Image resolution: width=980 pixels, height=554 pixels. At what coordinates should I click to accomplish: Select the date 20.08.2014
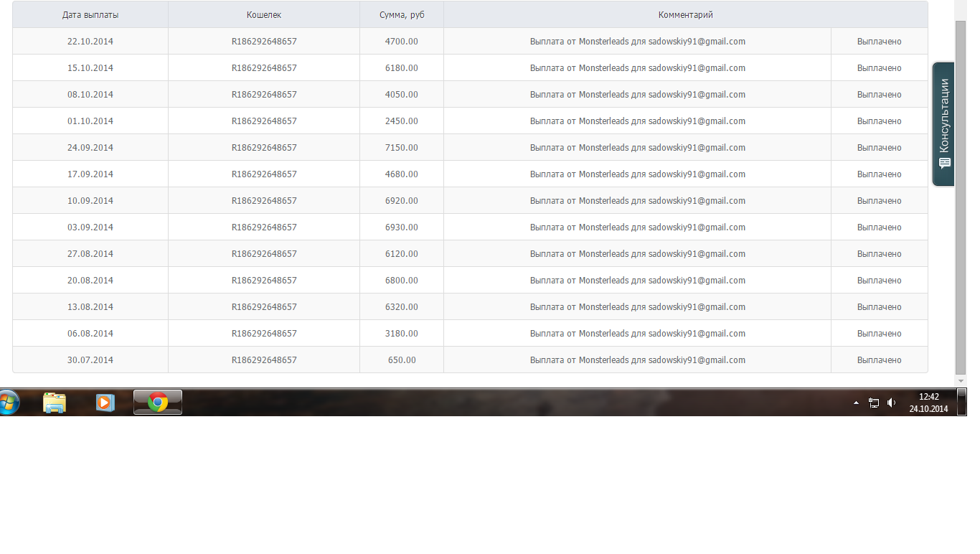[90, 281]
